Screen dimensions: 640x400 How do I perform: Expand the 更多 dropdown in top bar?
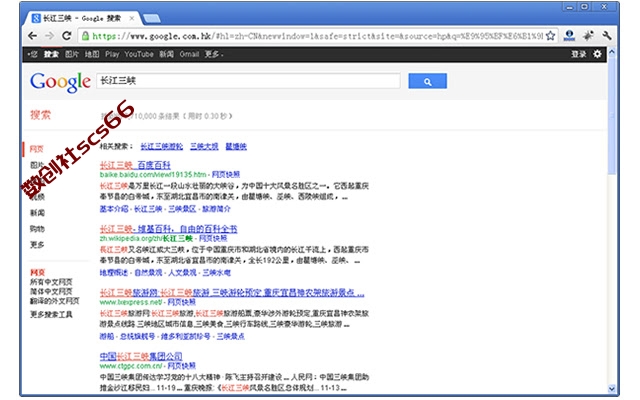pos(213,54)
